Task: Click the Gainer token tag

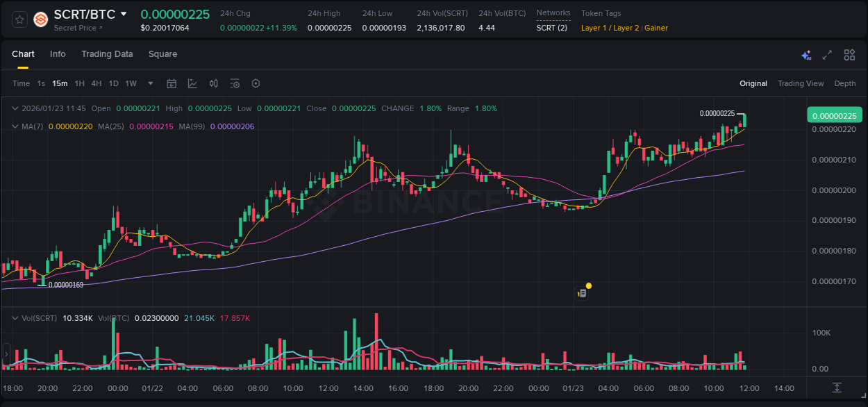Action: (656, 28)
